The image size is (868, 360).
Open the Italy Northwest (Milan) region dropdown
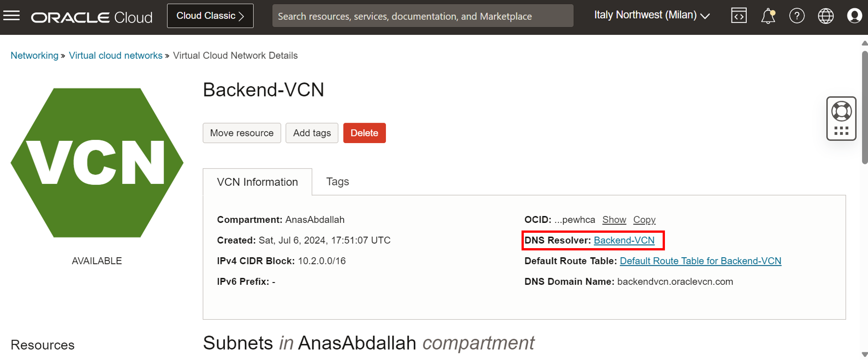(652, 15)
